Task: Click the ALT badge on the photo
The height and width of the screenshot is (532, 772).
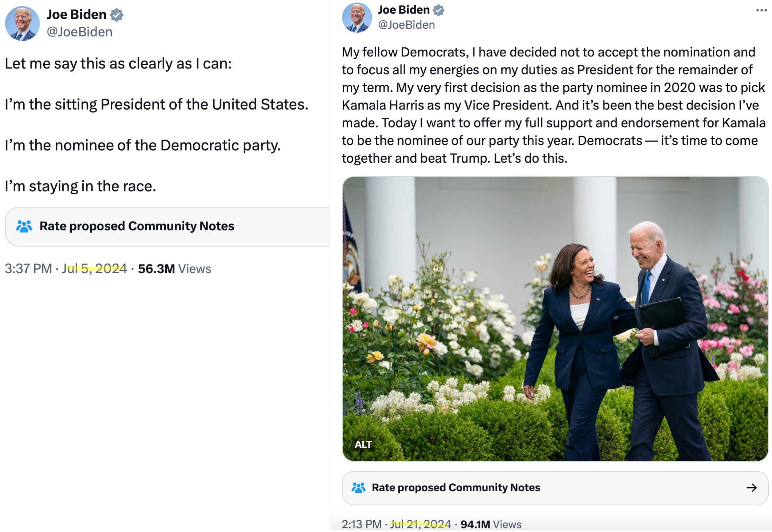Action: point(363,444)
